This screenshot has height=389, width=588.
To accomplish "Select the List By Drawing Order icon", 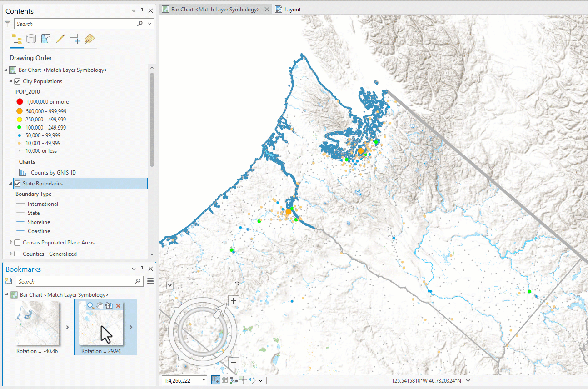I will tap(17, 39).
